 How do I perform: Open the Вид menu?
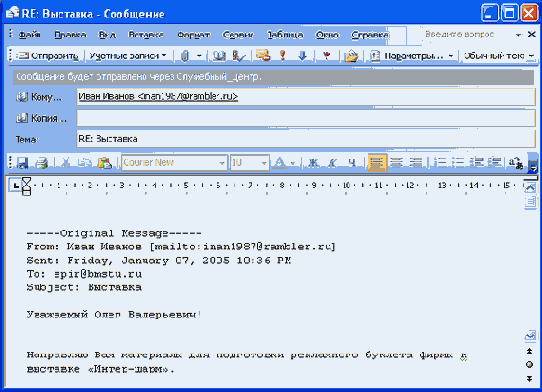(108, 35)
